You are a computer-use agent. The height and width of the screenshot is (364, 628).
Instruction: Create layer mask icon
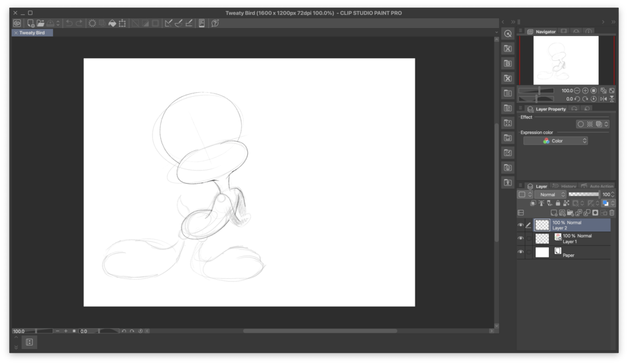coord(595,213)
